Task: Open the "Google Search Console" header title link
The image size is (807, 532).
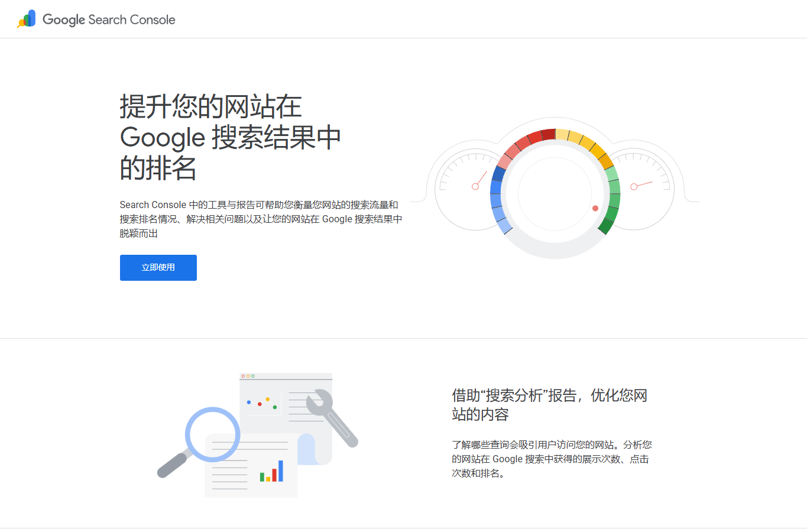Action: coord(109,20)
